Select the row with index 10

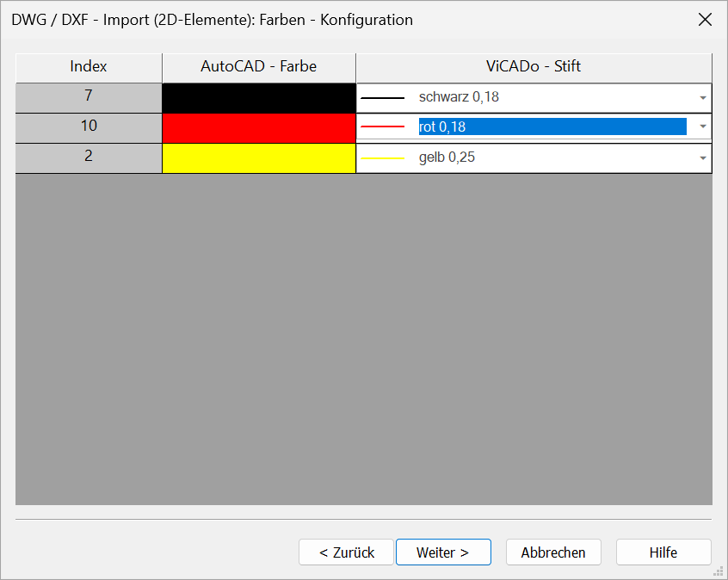89,128
